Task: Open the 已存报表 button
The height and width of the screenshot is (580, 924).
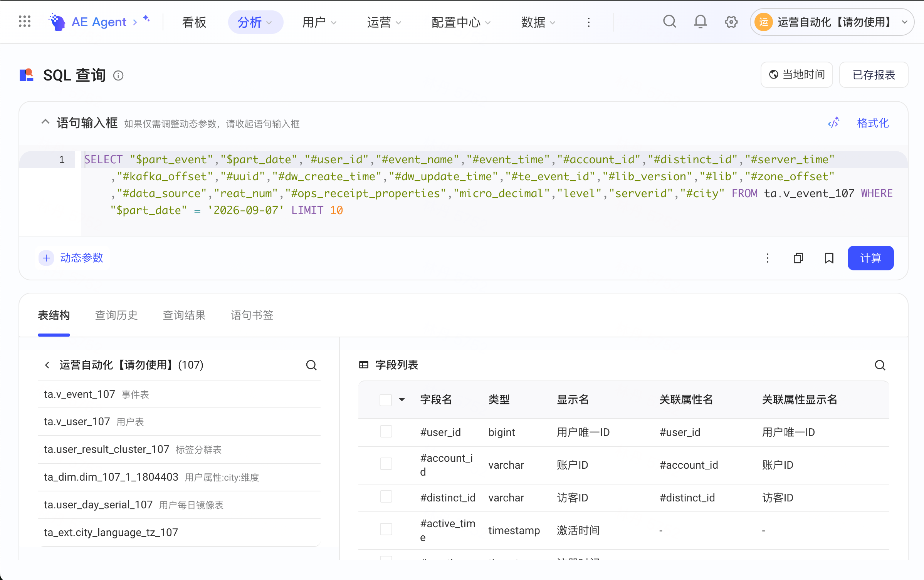Action: coord(874,75)
